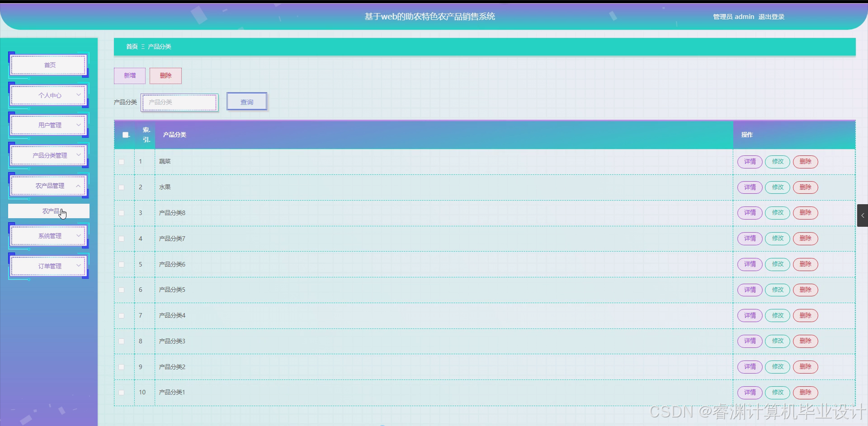Expand the 产品分类管理 sidebar menu

[x=49, y=155]
